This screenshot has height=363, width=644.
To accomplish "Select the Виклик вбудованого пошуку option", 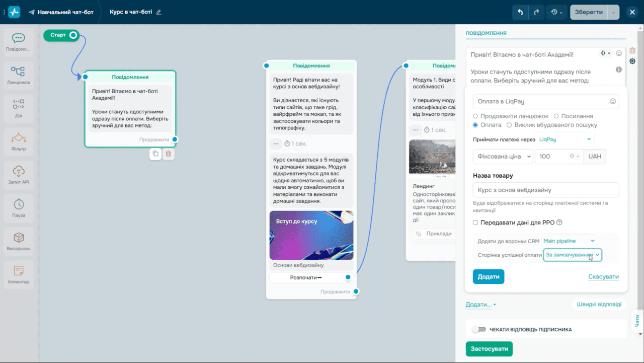I will [510, 125].
